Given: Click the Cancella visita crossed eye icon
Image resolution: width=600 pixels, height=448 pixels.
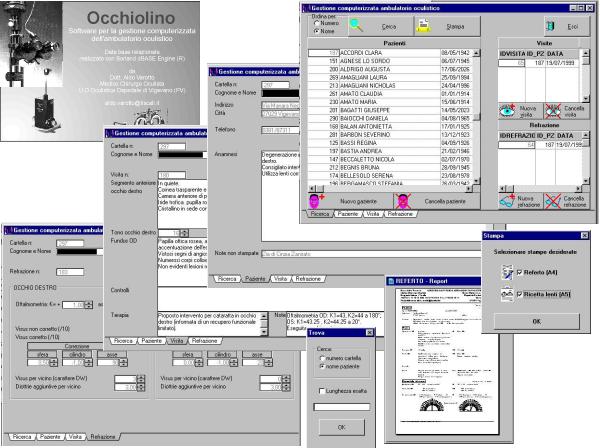Looking at the screenshot, I should 553,111.
